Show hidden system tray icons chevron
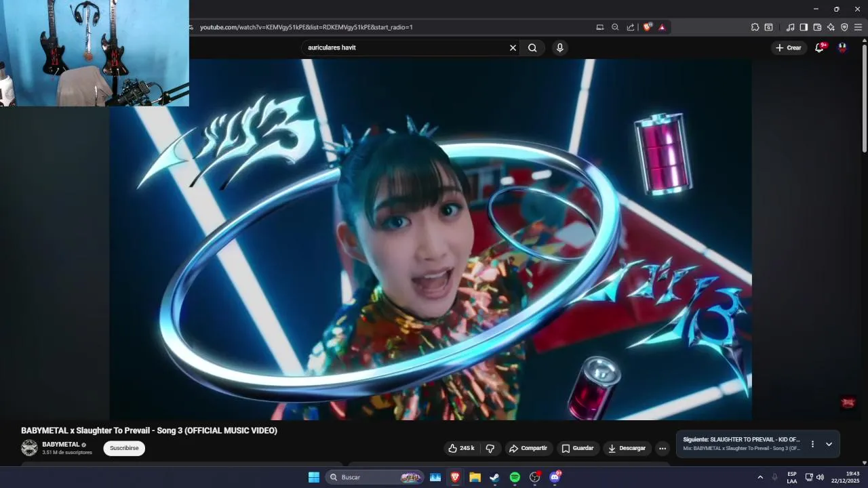 click(760, 477)
